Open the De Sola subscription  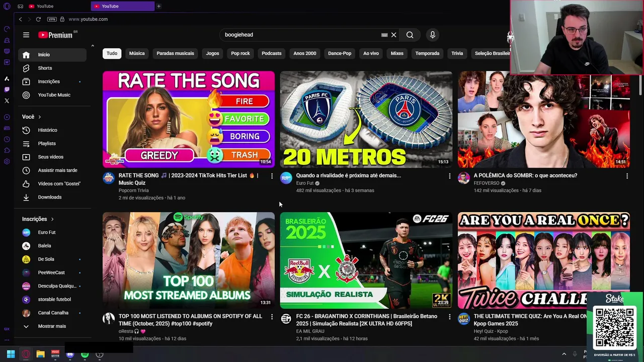click(x=52, y=259)
